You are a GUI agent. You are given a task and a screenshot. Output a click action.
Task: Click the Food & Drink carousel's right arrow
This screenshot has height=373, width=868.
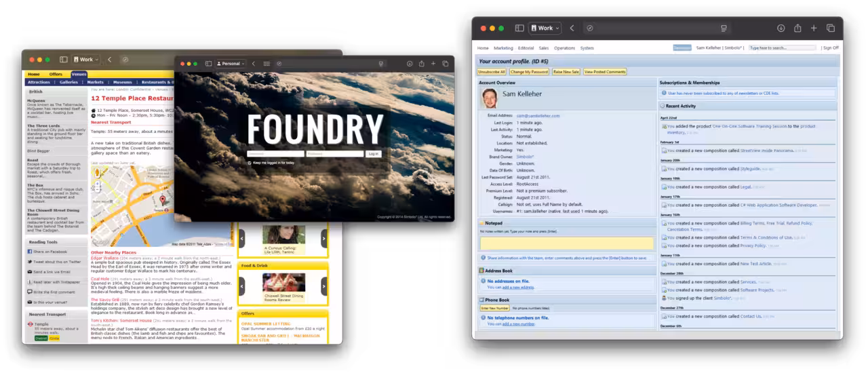point(324,286)
